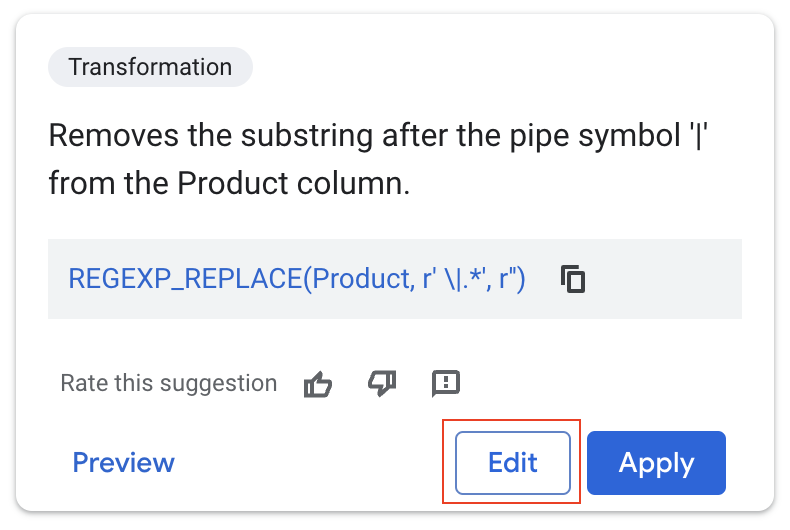Screen dimensions: 790x530
Task: Preview the transformation
Action: pyautogui.click(x=123, y=463)
